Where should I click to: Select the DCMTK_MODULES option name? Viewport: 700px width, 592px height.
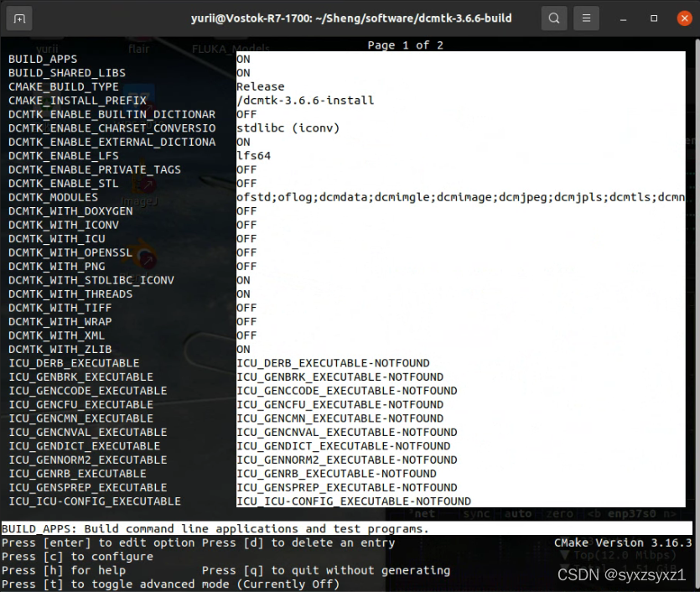[x=53, y=197]
